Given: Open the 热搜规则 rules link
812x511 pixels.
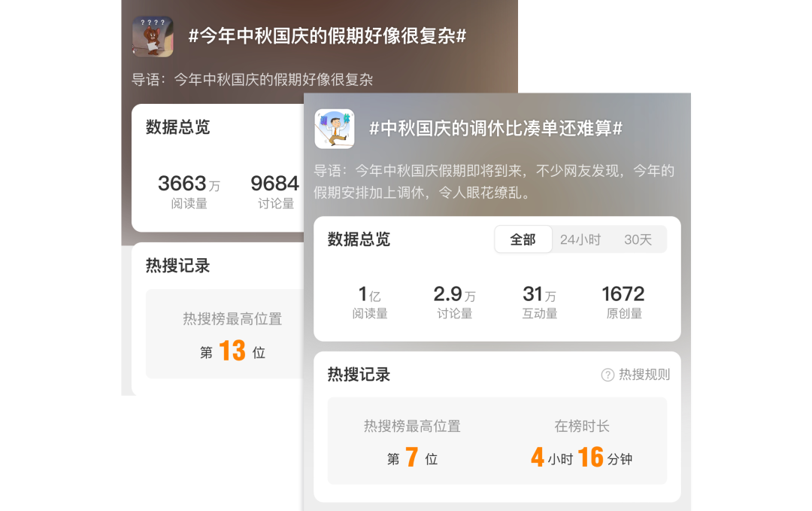Looking at the screenshot, I should [644, 375].
